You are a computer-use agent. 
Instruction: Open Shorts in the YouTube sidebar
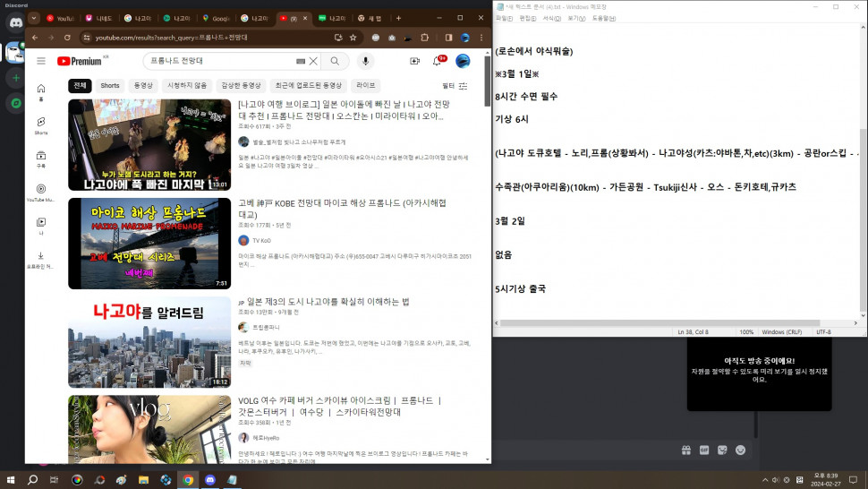pos(41,125)
